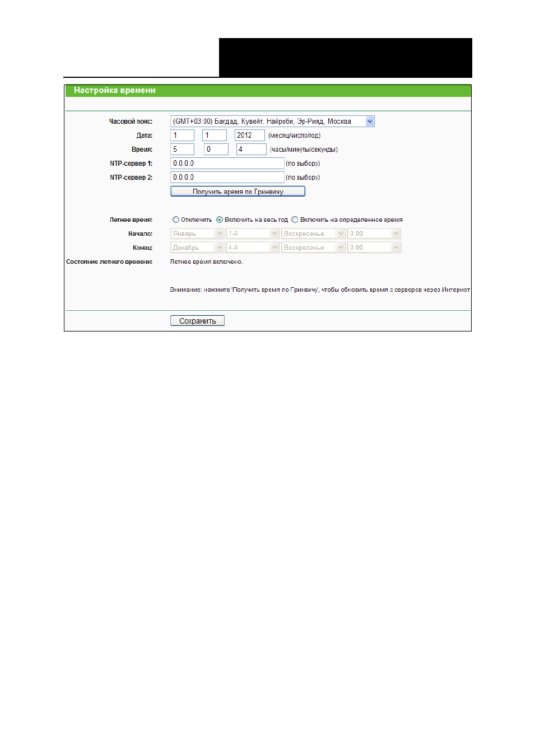Open the time zone dropdown (GMT+03:00)
The width and height of the screenshot is (535, 756).
click(x=272, y=122)
